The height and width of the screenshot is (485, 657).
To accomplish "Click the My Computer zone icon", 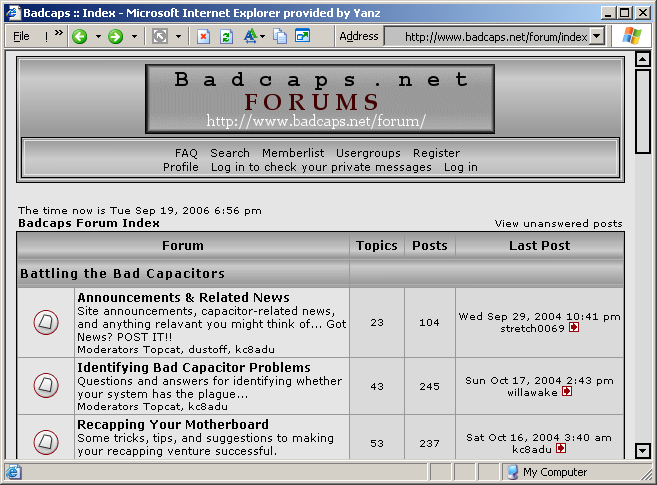I will (x=512, y=472).
